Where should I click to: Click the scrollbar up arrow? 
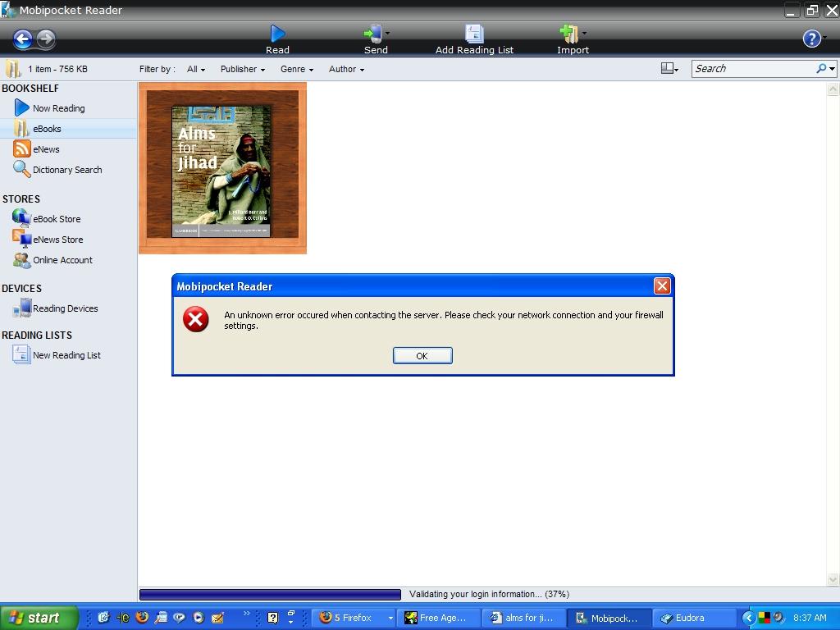[833, 89]
